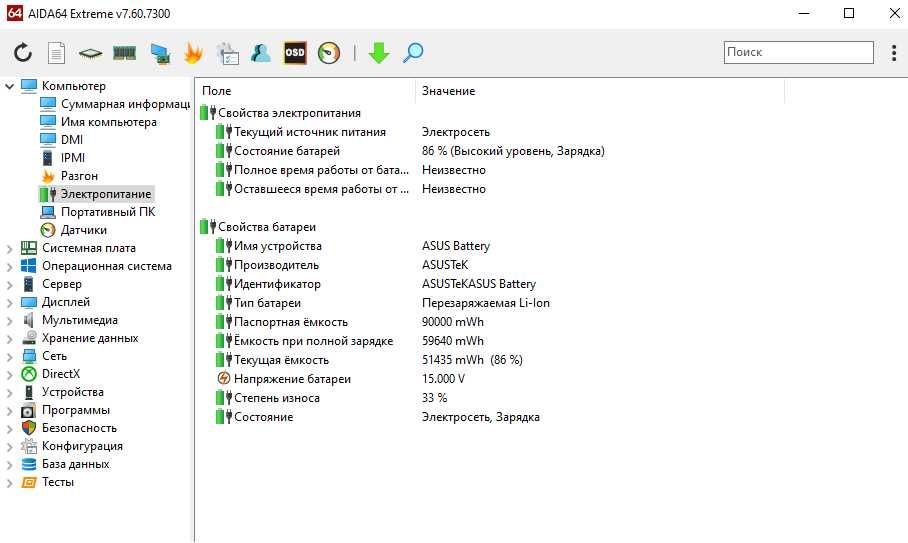This screenshot has width=908, height=543.
Task: Click the Конфигурация settings icon
Action: click(x=28, y=446)
